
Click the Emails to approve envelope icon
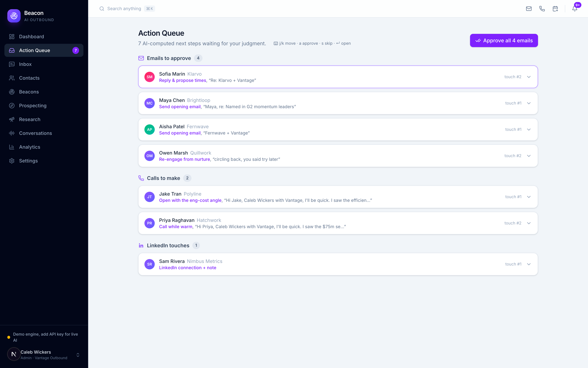coord(141,58)
